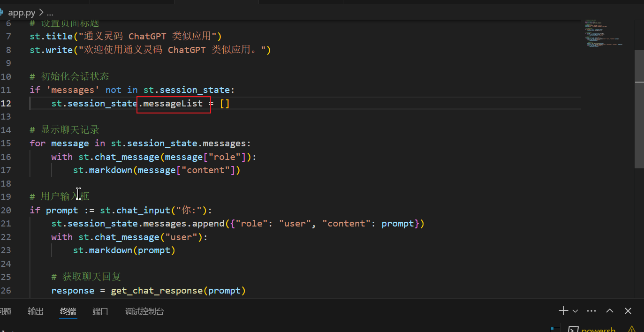Maximize the panel with the up chevron
Viewport: 644px width, 332px height.
[x=610, y=311]
